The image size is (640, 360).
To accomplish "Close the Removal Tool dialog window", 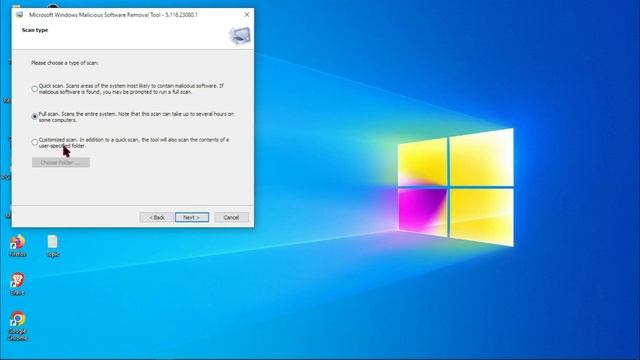I will tap(247, 15).
